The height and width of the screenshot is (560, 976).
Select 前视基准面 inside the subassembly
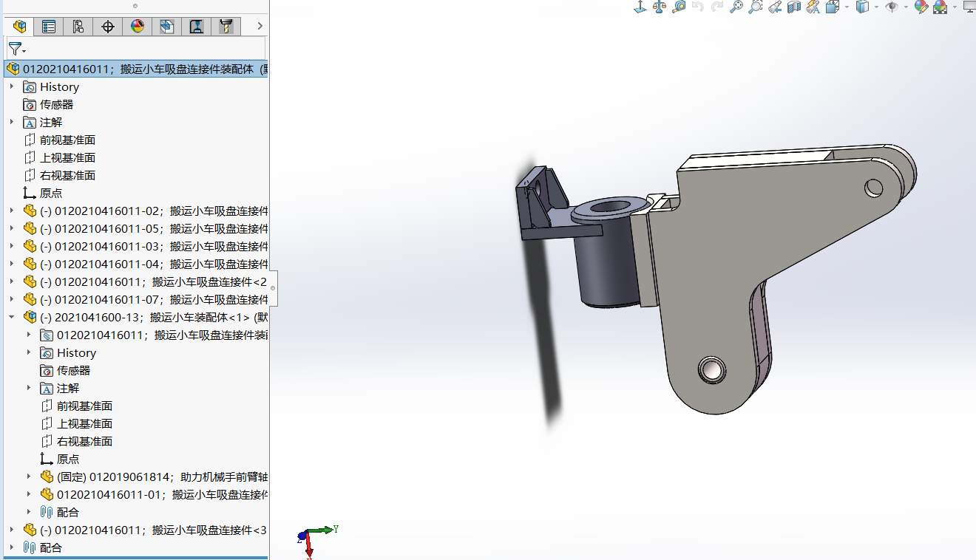(x=76, y=406)
